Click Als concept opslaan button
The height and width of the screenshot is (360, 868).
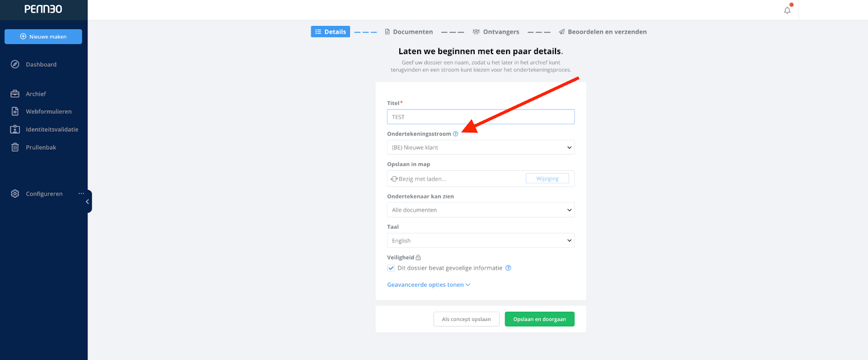pos(467,319)
